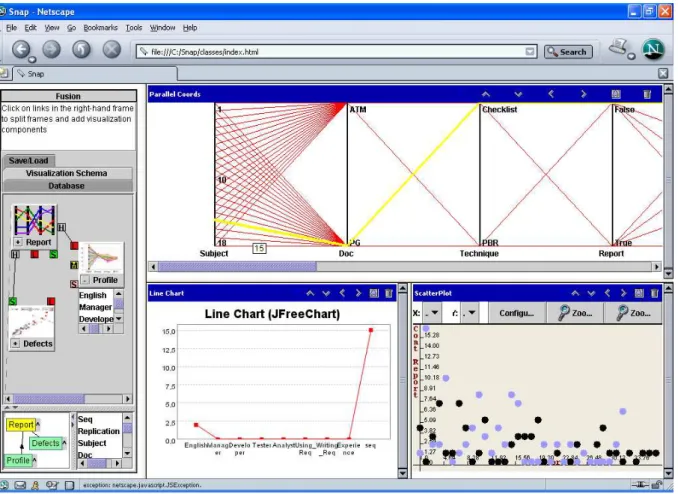Click the left arrow in Line Chart header
The height and width of the screenshot is (494, 678).
[342, 293]
